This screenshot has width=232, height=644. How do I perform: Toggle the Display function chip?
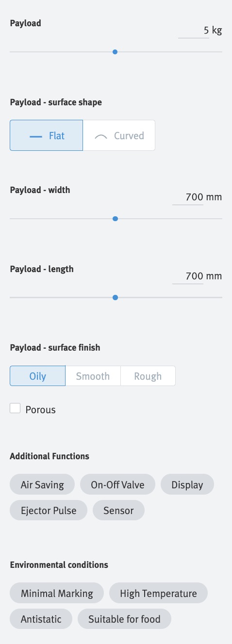(187, 484)
